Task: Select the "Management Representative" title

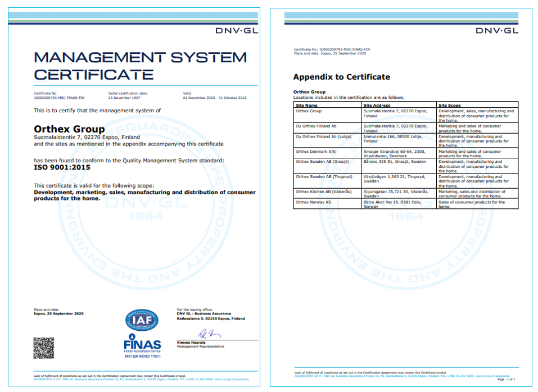Action: (201, 347)
